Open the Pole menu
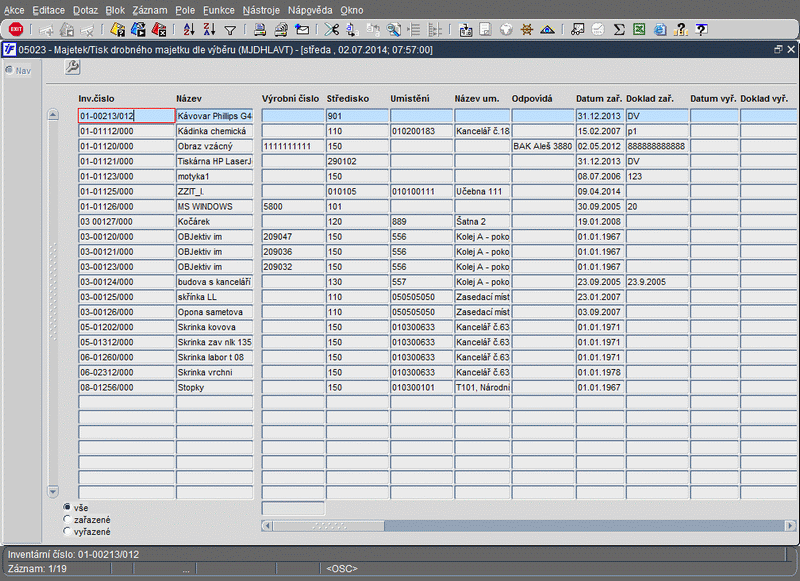 [x=185, y=10]
